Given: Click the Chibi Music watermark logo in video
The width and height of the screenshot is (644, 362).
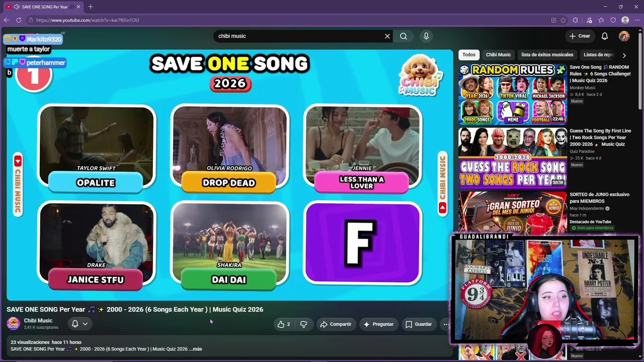Looking at the screenshot, I should pos(420,75).
